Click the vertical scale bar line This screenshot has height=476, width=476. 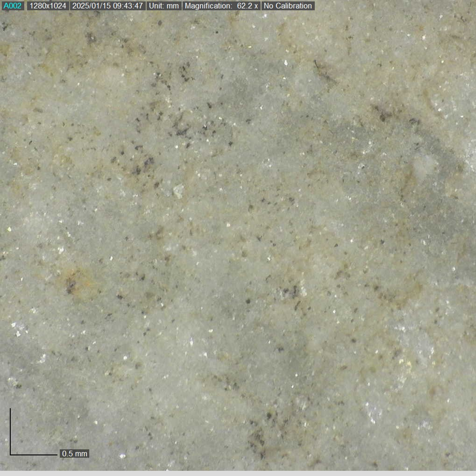[10, 431]
